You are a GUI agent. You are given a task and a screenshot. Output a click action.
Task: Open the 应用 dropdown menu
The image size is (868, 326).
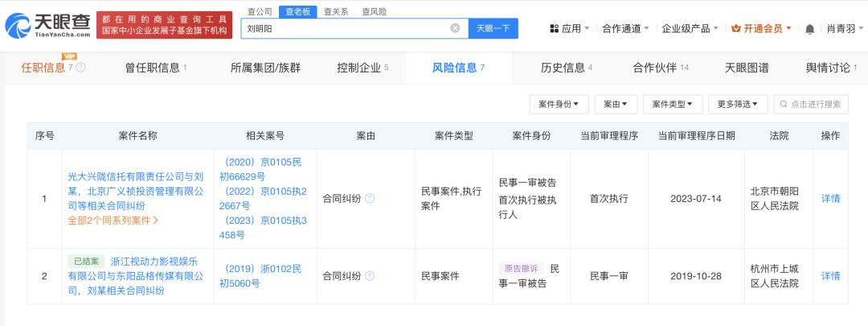pyautogui.click(x=569, y=28)
